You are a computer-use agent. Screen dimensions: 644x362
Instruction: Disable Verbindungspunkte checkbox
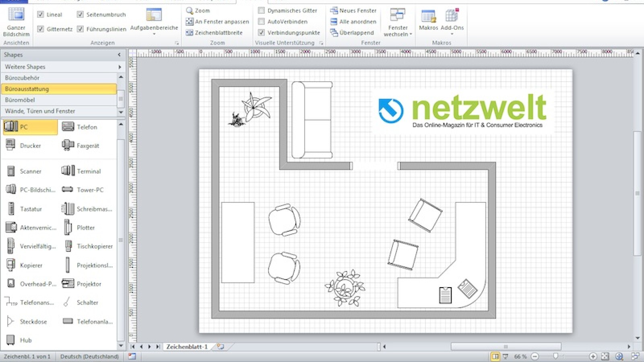coord(261,33)
